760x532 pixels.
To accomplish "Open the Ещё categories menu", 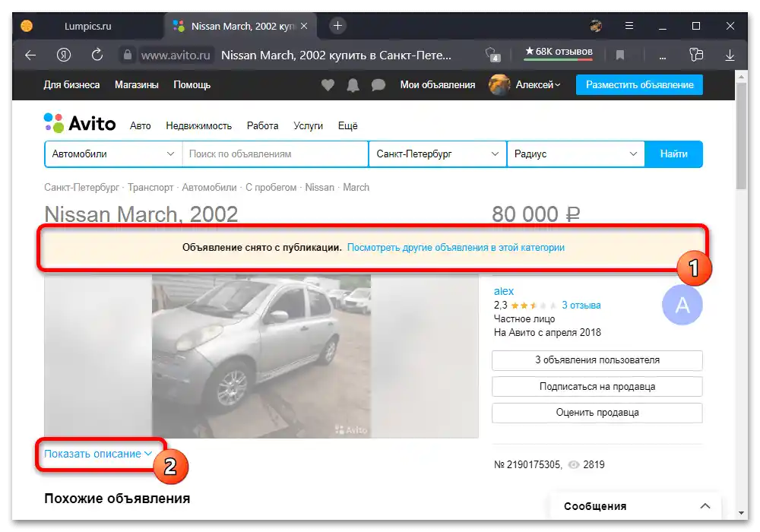I will (x=347, y=126).
